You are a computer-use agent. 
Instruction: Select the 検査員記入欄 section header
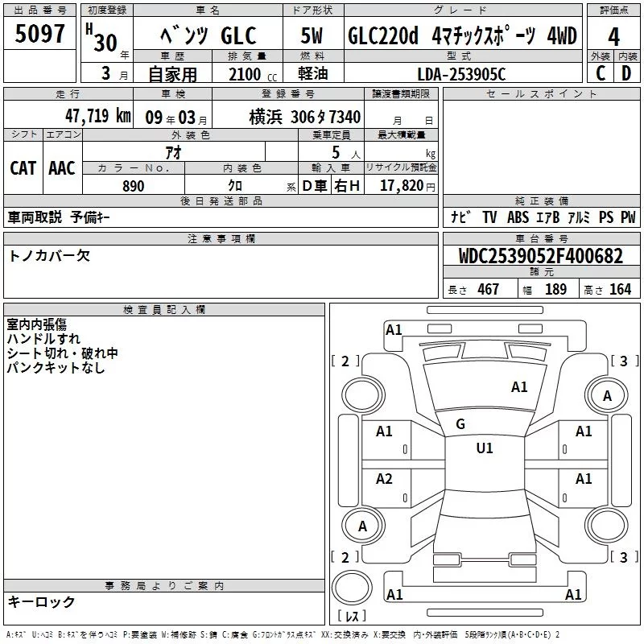(x=164, y=310)
